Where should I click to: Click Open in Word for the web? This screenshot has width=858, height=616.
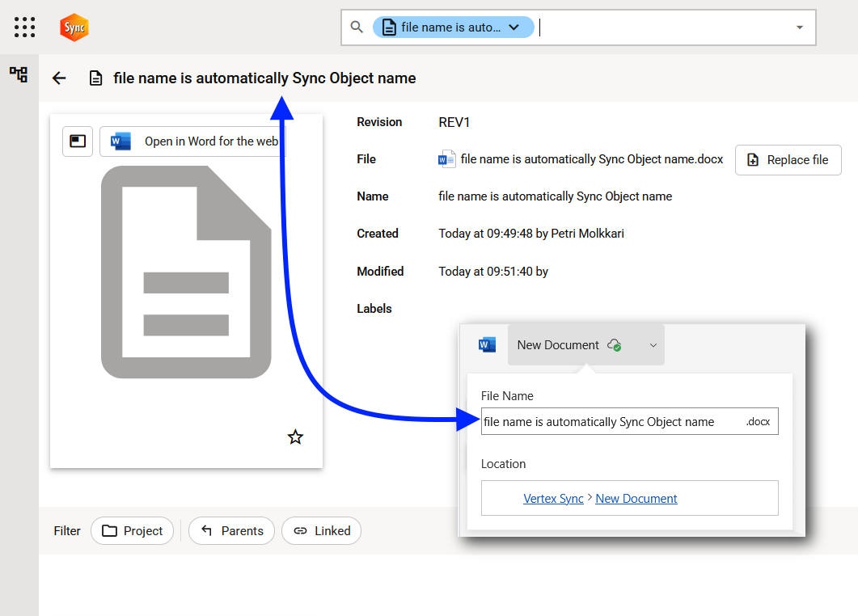coord(192,141)
